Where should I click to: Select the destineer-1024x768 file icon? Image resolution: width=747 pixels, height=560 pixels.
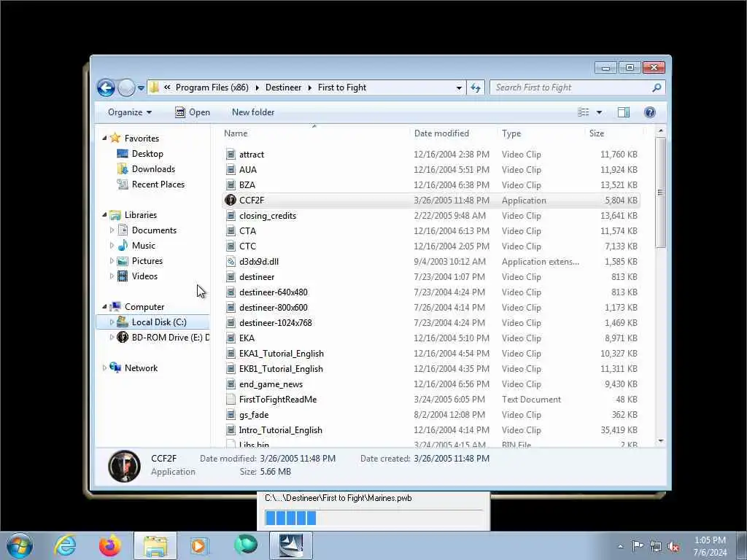pos(231,323)
